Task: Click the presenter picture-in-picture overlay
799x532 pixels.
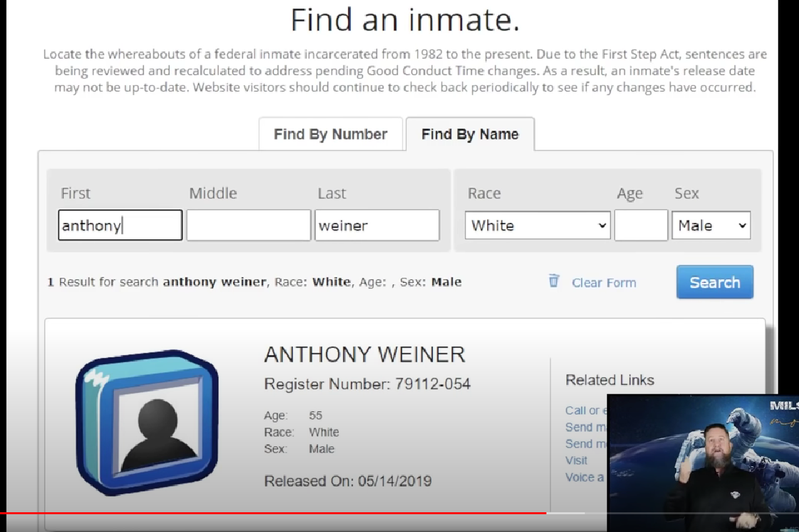Action: coord(703,463)
